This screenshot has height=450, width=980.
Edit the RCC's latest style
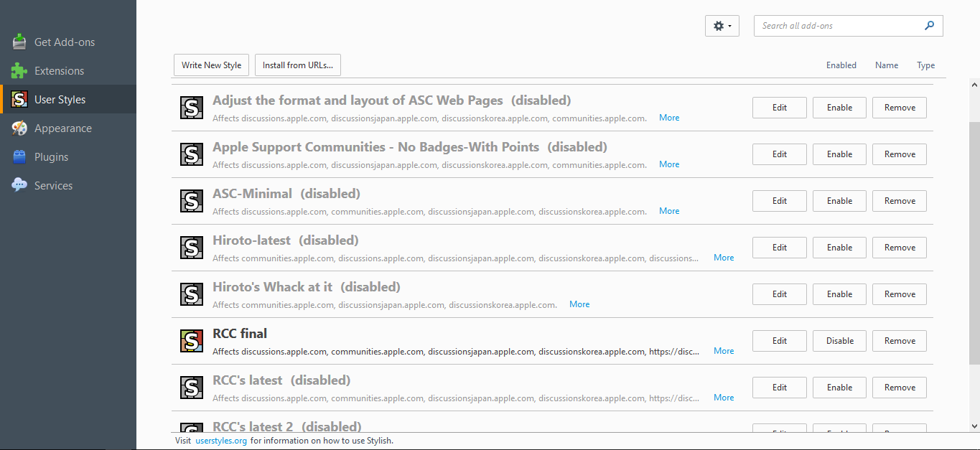(x=780, y=388)
